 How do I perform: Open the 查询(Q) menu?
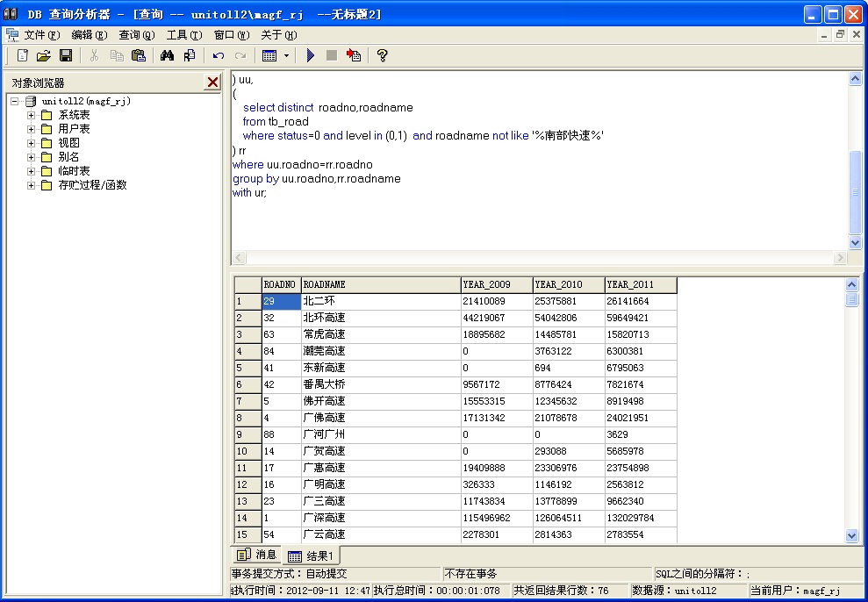click(x=136, y=35)
